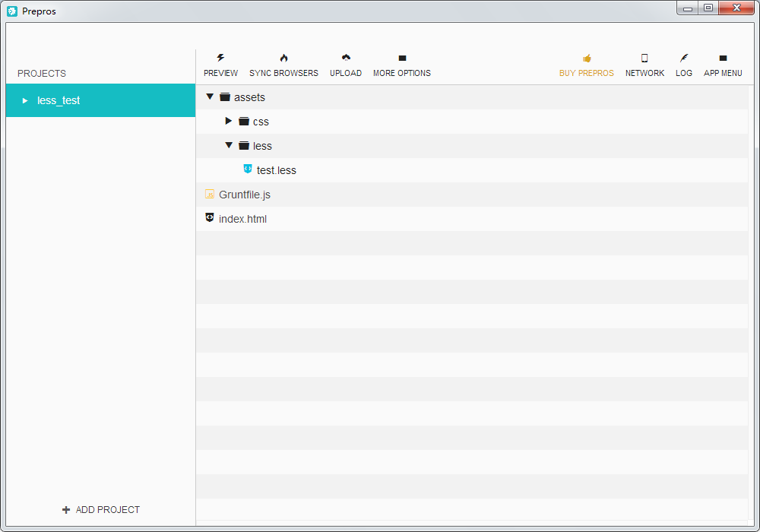Click the More Options icon

coord(402,59)
